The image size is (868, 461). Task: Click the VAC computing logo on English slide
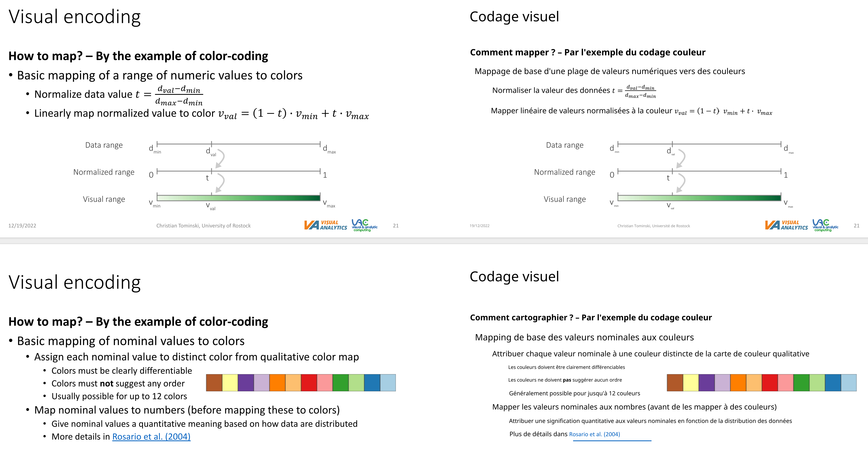point(365,225)
